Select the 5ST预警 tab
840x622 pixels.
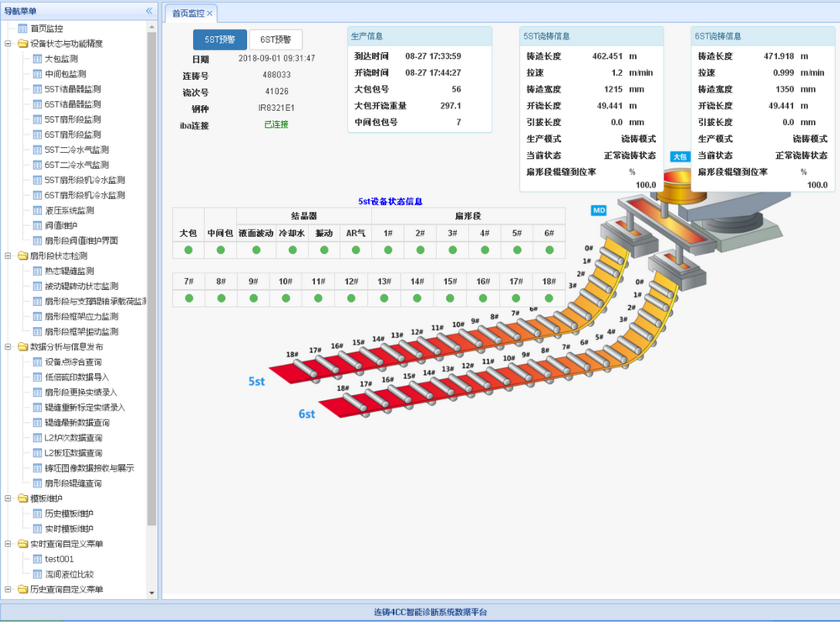tap(220, 40)
